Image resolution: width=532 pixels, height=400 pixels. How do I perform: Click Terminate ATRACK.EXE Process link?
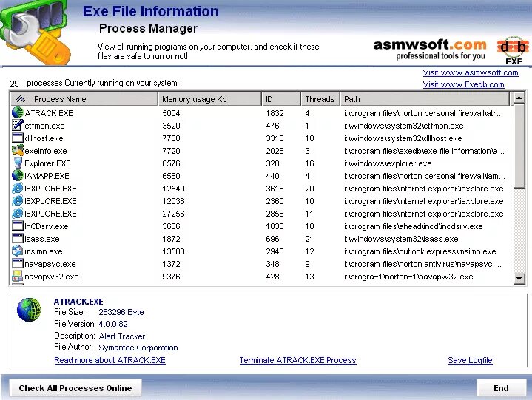(298, 360)
